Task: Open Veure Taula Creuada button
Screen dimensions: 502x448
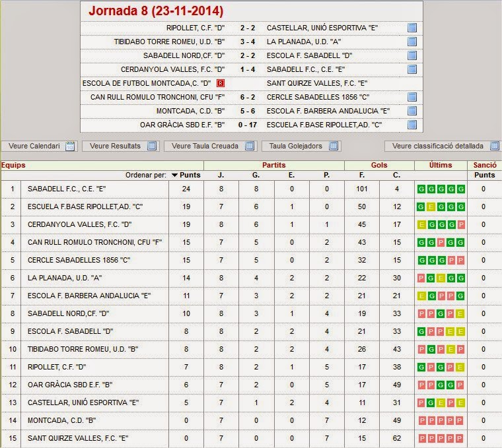Action: point(210,146)
